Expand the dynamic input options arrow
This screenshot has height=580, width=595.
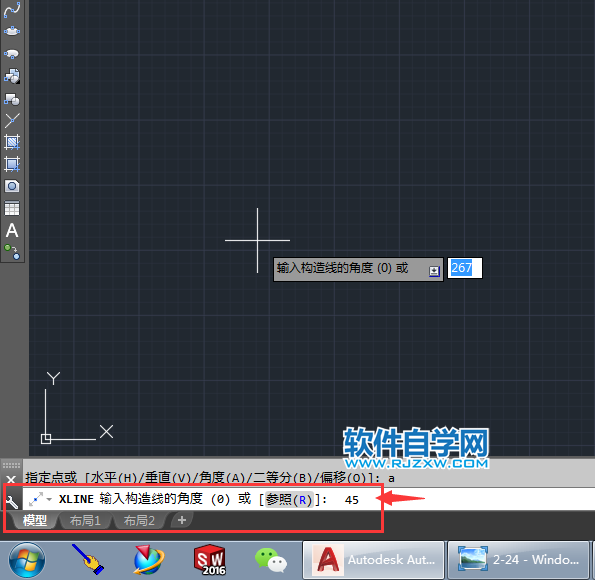pos(434,271)
